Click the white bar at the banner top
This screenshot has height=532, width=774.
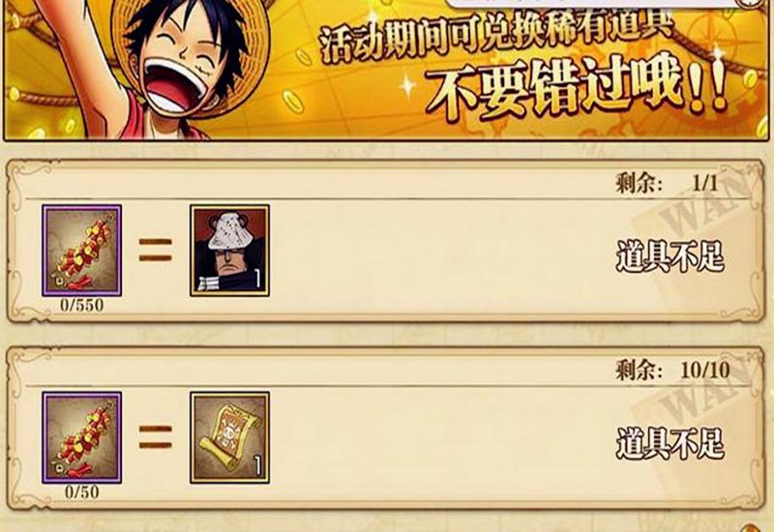click(592, 4)
